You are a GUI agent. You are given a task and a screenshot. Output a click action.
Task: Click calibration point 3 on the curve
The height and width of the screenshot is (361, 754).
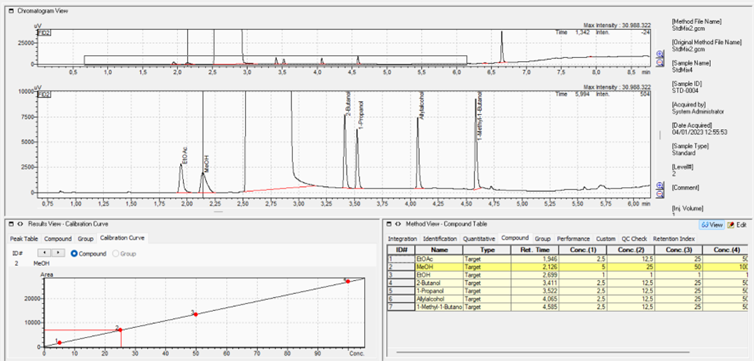[x=196, y=314]
